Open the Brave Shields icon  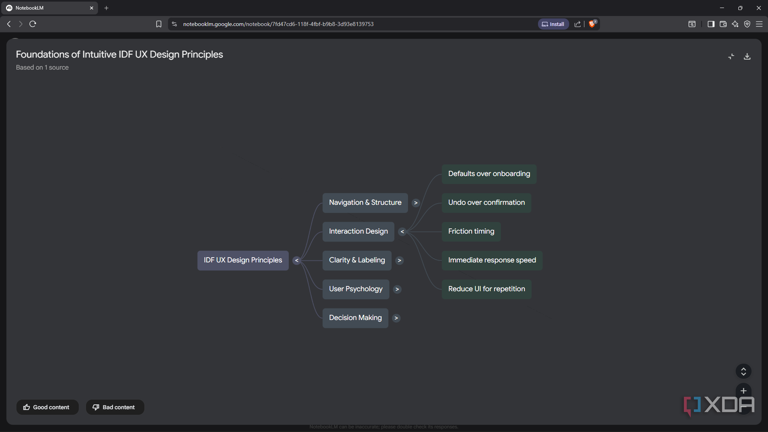(x=592, y=24)
